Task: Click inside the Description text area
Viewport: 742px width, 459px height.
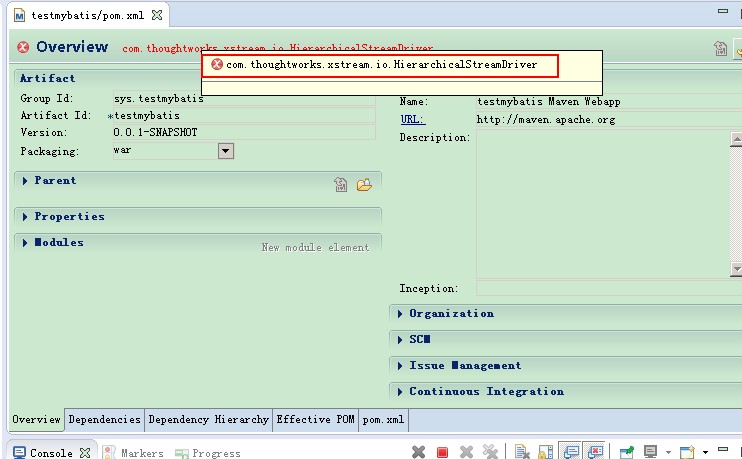Action: [603, 204]
